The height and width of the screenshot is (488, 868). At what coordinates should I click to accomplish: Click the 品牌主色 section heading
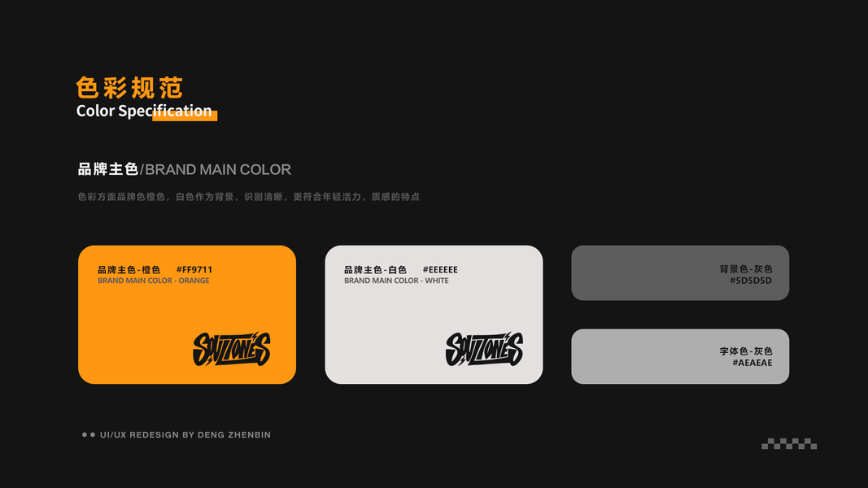[x=108, y=169]
